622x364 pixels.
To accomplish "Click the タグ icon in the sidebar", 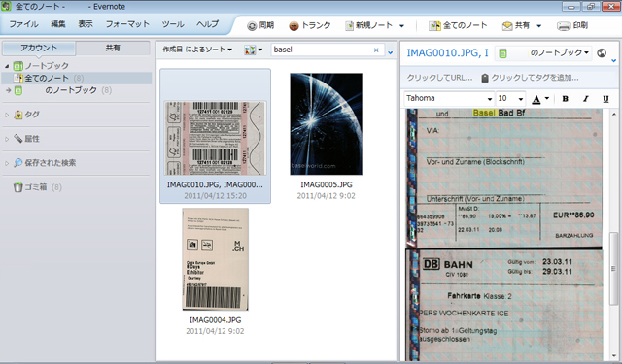I will click(x=18, y=115).
